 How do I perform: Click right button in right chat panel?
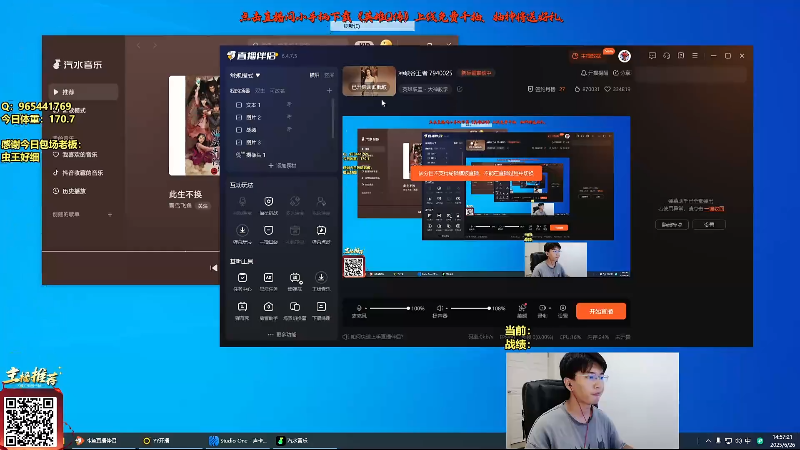(x=709, y=224)
